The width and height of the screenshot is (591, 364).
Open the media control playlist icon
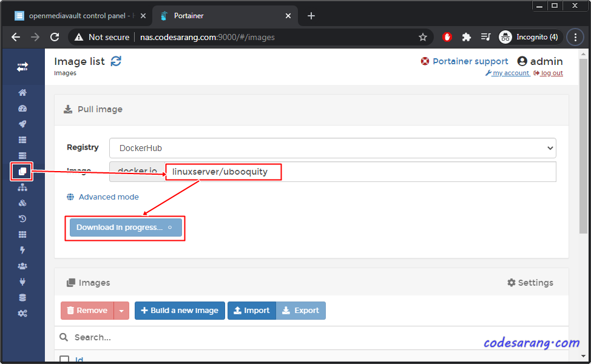tap(485, 37)
